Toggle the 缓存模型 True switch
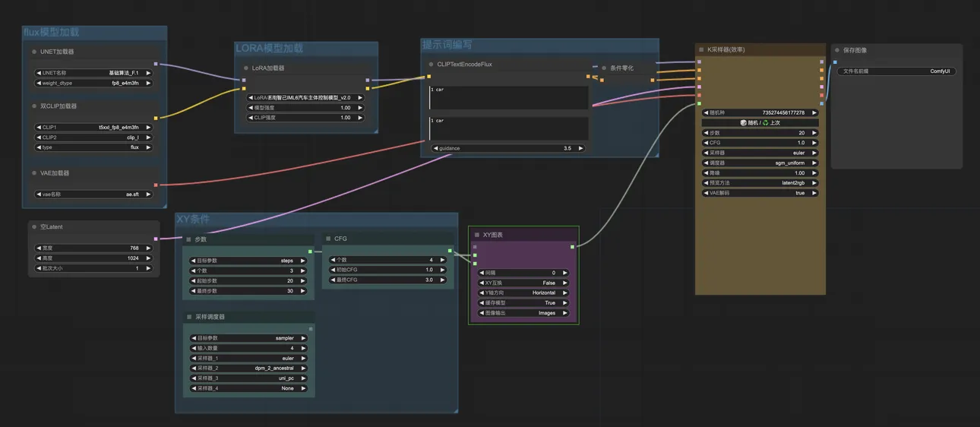The height and width of the screenshot is (427, 980). pyautogui.click(x=524, y=302)
